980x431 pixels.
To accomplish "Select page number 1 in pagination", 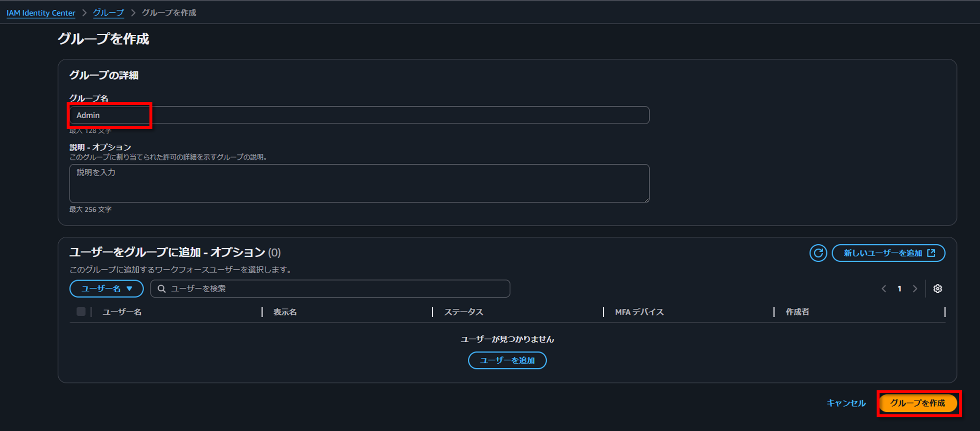I will coord(899,289).
